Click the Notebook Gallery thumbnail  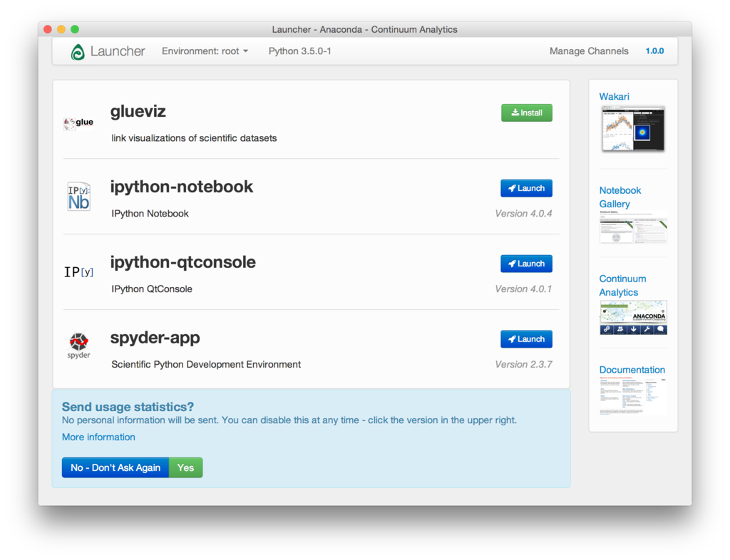click(x=633, y=227)
